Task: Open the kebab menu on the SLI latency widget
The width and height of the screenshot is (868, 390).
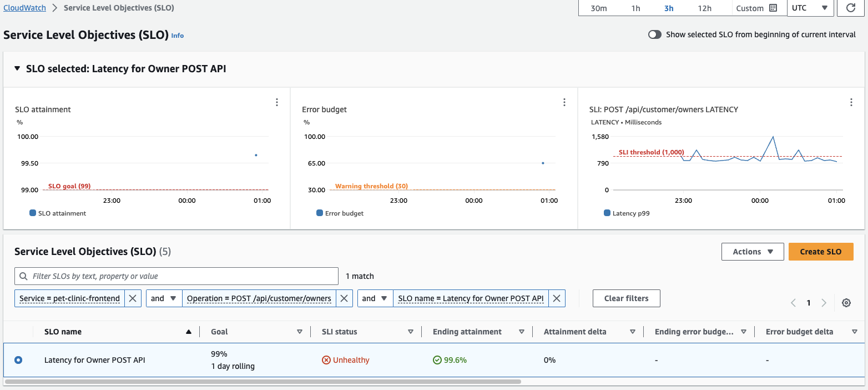Action: click(851, 102)
